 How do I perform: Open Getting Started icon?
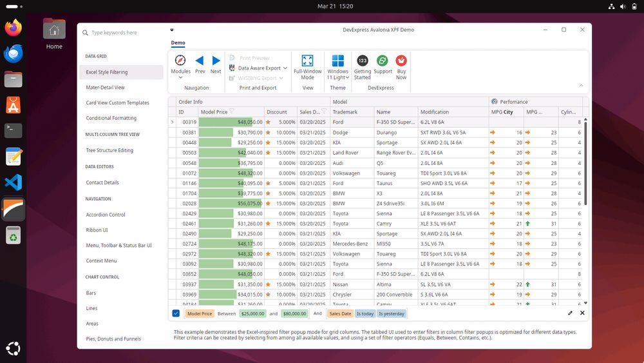click(x=362, y=61)
